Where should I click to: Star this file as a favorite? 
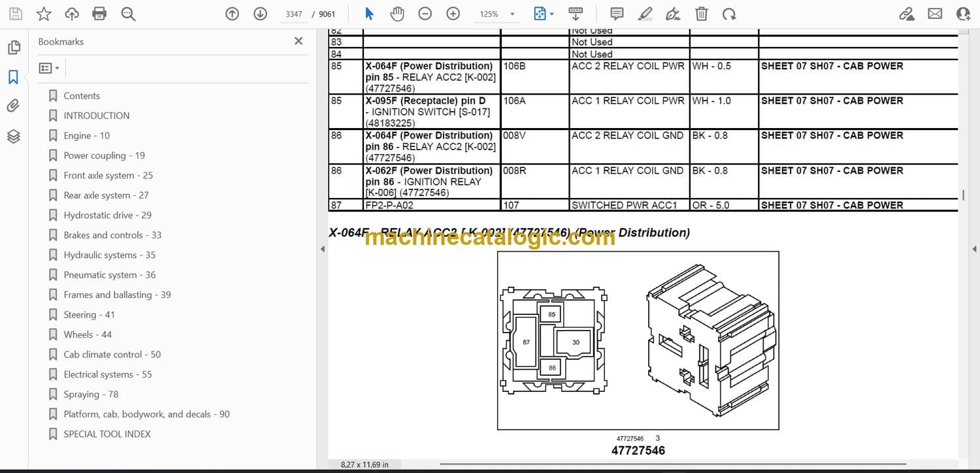click(44, 14)
